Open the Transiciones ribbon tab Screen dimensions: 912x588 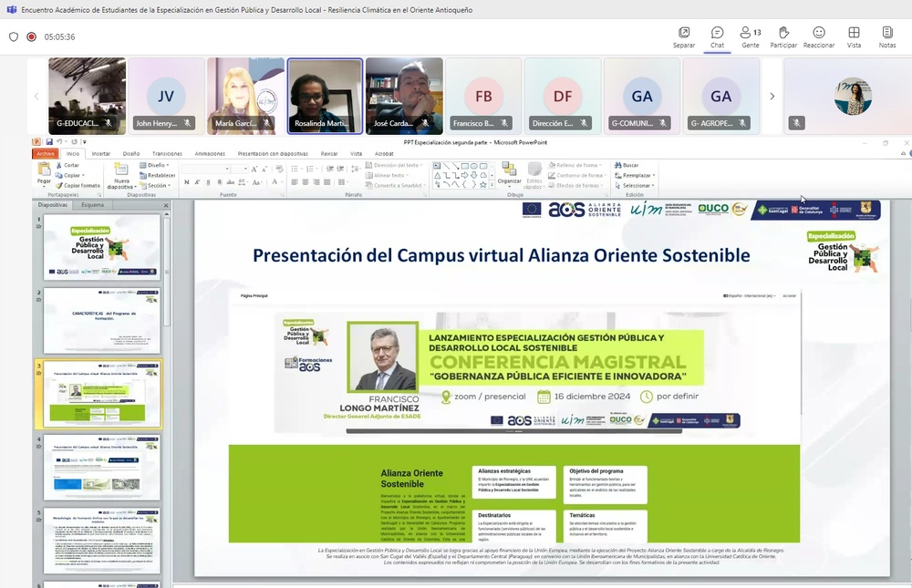pyautogui.click(x=167, y=154)
